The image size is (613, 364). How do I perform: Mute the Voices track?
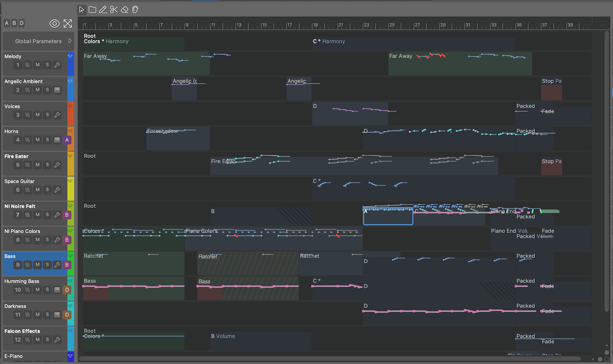click(38, 115)
